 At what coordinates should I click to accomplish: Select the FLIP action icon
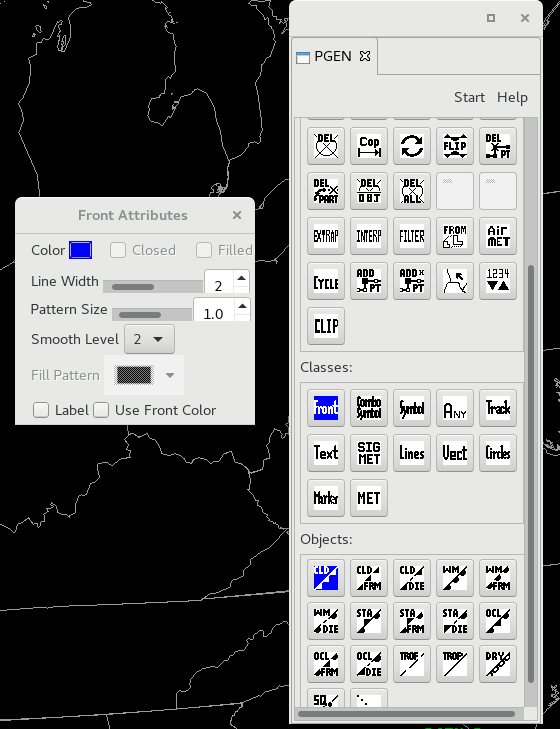pyautogui.click(x=454, y=146)
